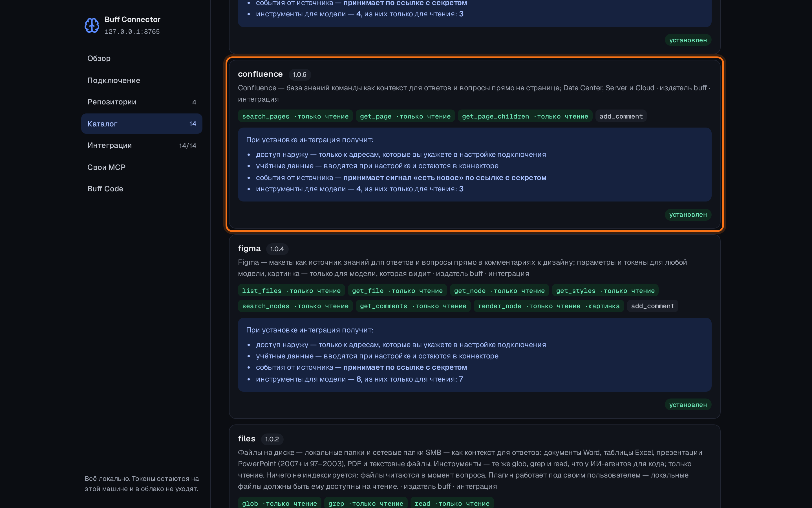Click the confluence card title
This screenshot has width=812, height=508.
pos(260,74)
